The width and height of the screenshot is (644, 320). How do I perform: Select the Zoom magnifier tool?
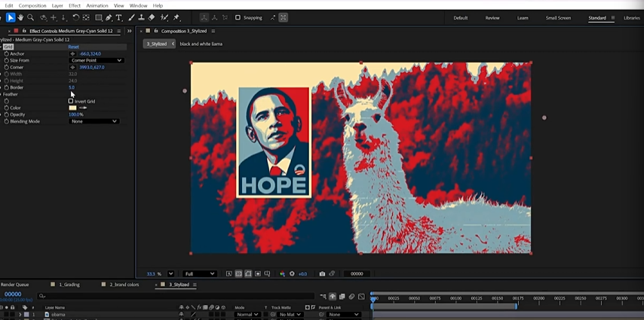[x=31, y=17]
